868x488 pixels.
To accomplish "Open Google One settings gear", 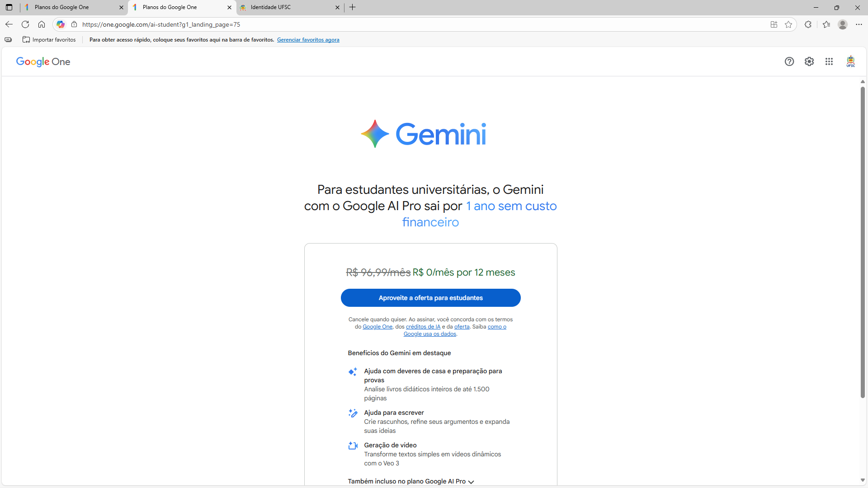I will coord(809,61).
